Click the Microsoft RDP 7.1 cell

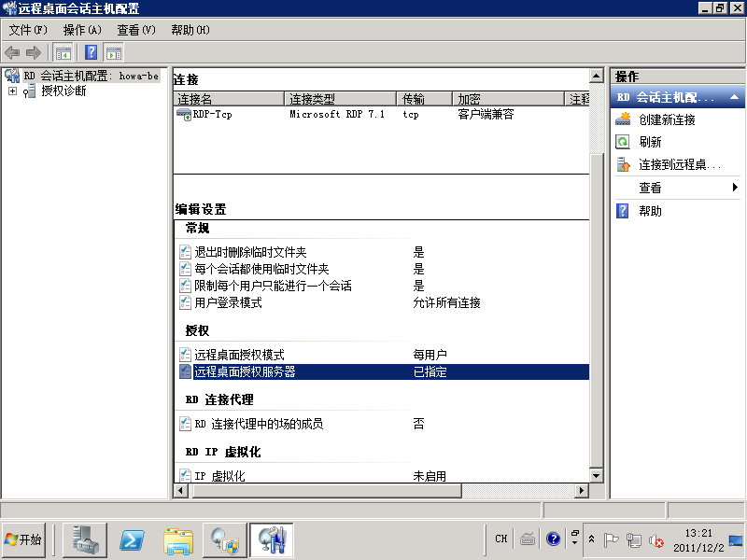coord(337,114)
